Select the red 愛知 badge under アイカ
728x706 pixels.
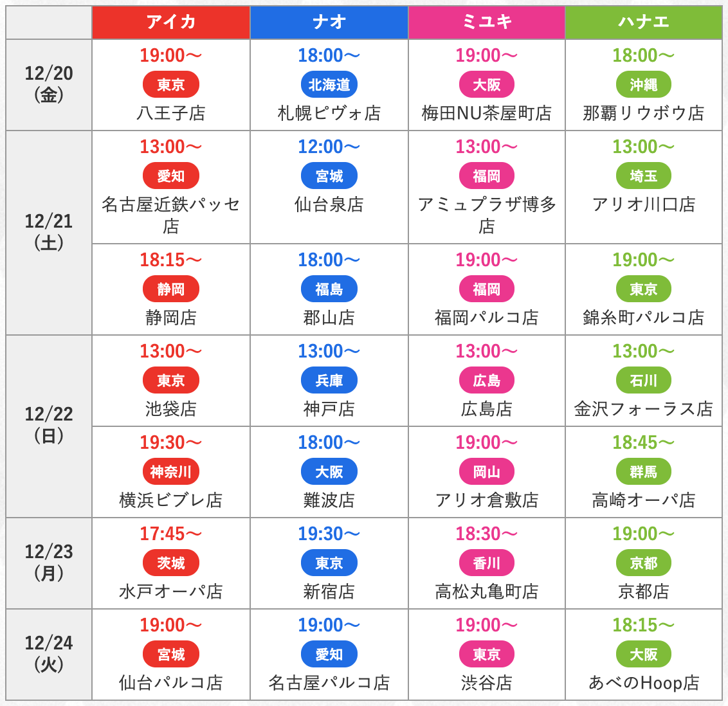point(171,176)
